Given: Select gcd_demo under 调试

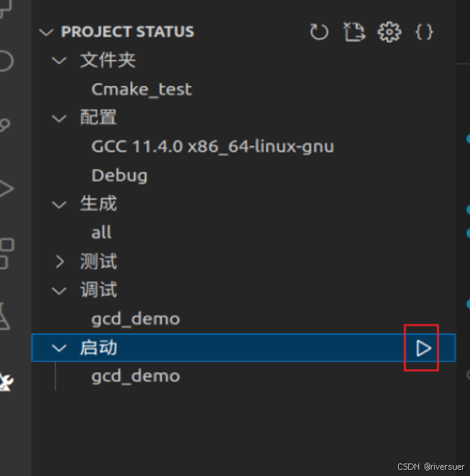Looking at the screenshot, I should [135, 319].
